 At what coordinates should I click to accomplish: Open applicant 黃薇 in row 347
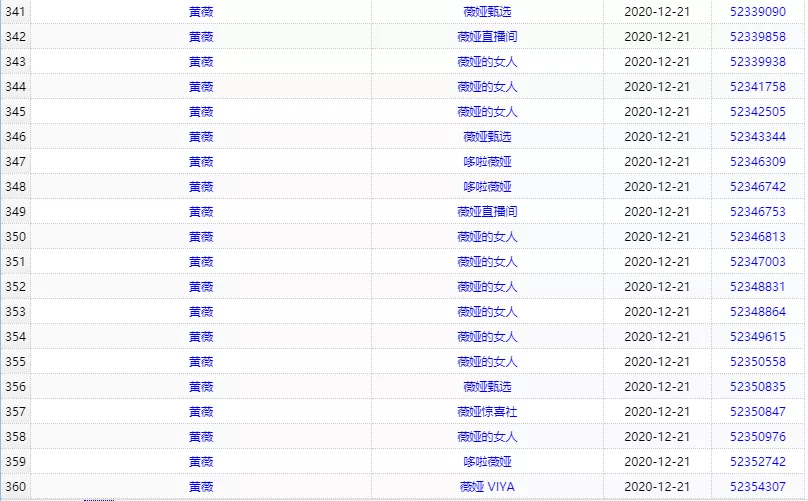pos(201,162)
